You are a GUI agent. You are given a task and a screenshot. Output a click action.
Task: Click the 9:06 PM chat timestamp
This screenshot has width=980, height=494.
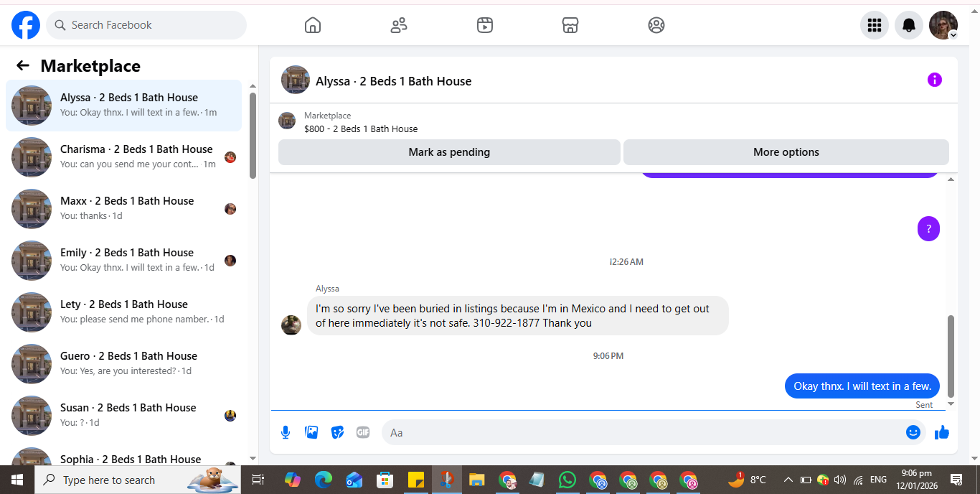[608, 356]
